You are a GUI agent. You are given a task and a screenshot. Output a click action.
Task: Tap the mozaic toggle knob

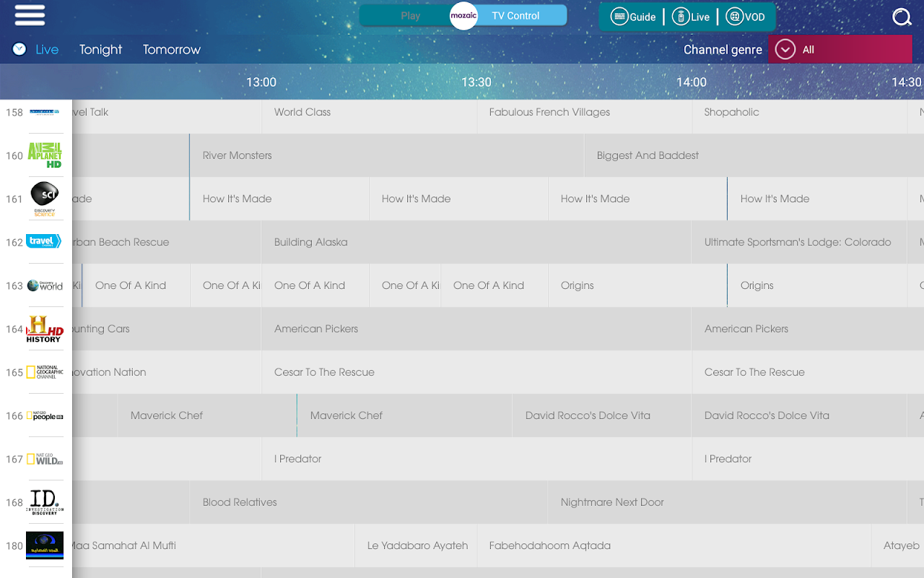463,16
